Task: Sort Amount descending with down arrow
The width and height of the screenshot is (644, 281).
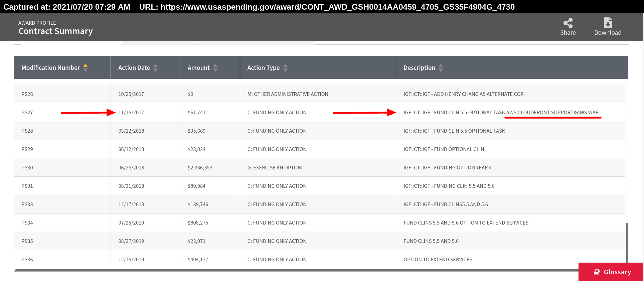Action: click(x=215, y=70)
